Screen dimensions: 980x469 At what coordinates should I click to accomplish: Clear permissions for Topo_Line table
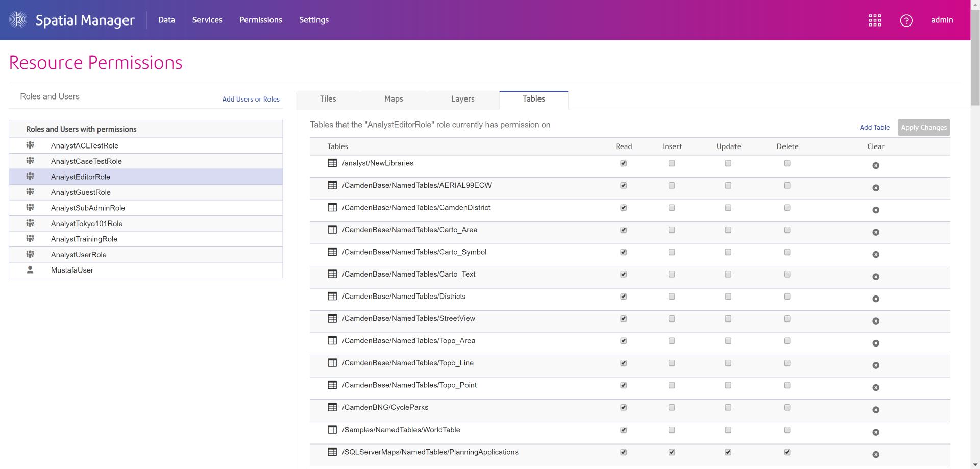point(876,365)
